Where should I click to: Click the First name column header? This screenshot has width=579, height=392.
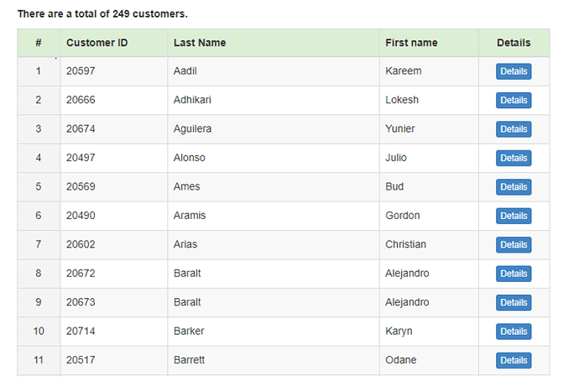click(x=411, y=43)
